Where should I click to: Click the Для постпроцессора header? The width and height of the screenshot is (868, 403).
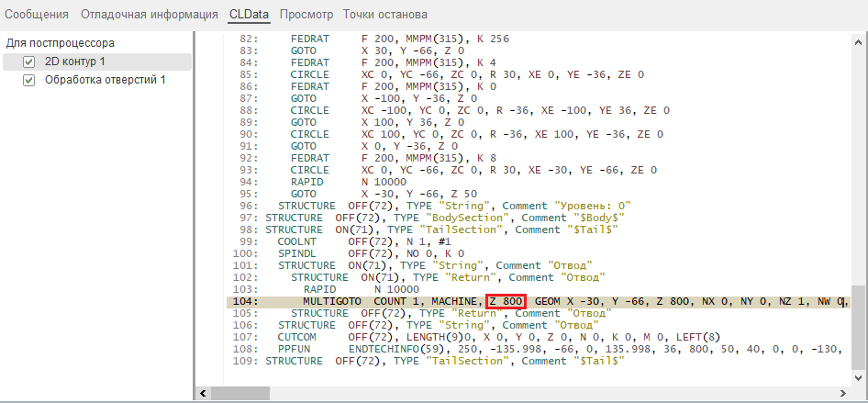(60, 43)
